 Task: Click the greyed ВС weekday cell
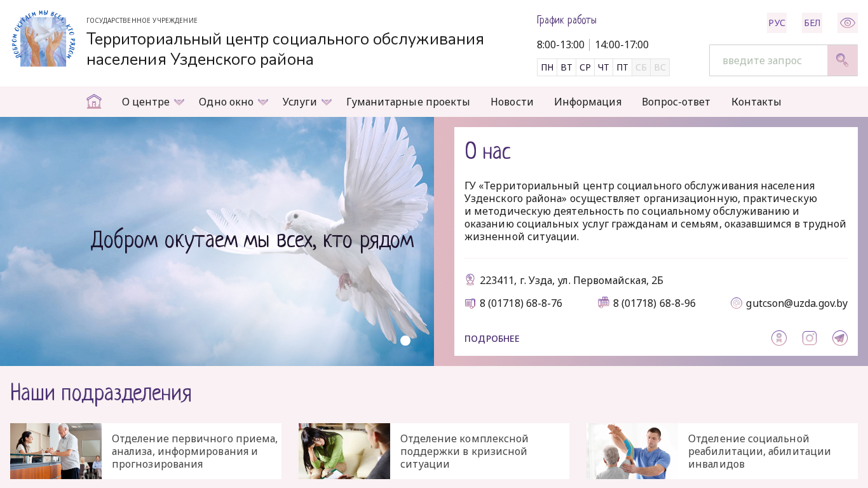[x=660, y=67]
